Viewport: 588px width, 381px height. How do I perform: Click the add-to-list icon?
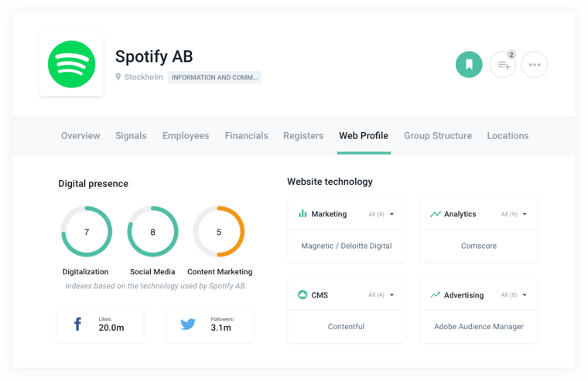click(x=503, y=65)
